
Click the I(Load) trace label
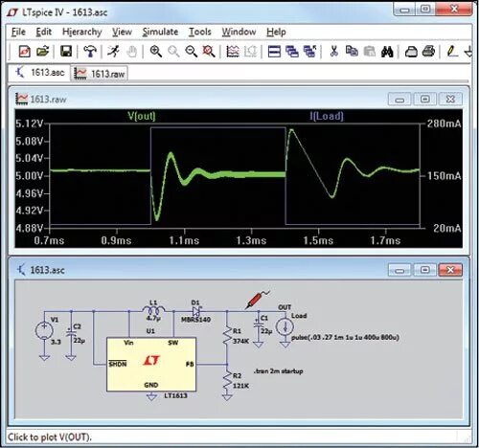tap(327, 116)
